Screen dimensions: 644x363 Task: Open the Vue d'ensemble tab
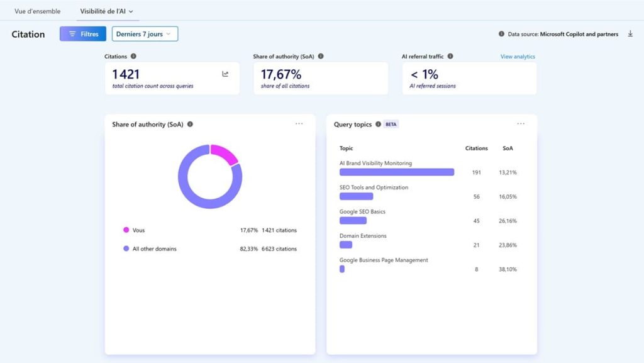click(37, 11)
